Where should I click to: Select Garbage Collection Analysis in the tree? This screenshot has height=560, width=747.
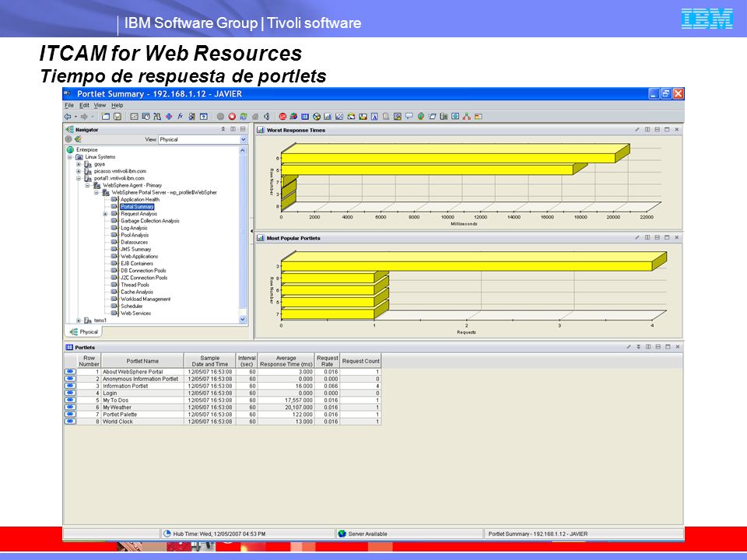click(x=150, y=221)
